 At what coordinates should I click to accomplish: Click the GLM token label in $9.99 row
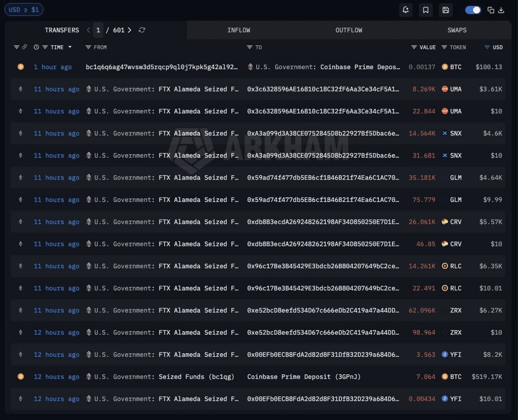click(x=456, y=199)
